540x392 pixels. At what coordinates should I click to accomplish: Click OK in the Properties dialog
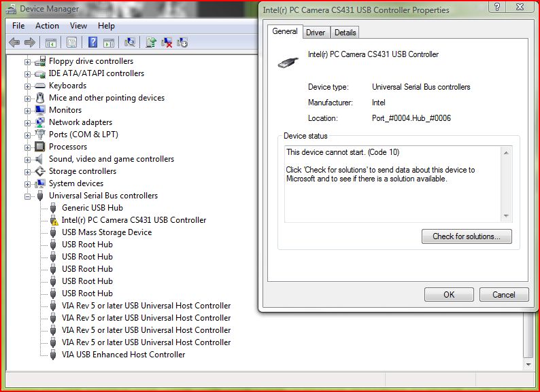click(449, 295)
